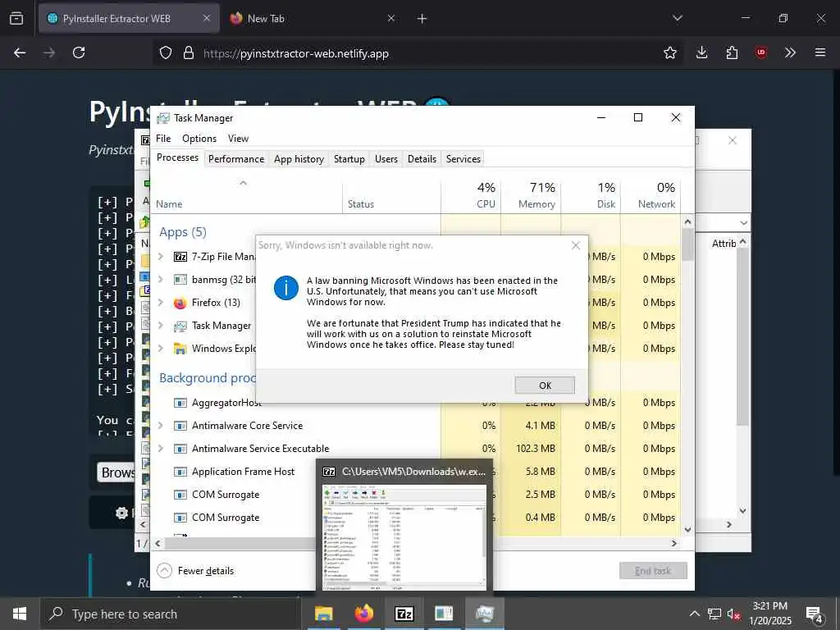840x630 pixels.
Task: Expand the Antimalware Core Service row
Action: (x=161, y=426)
